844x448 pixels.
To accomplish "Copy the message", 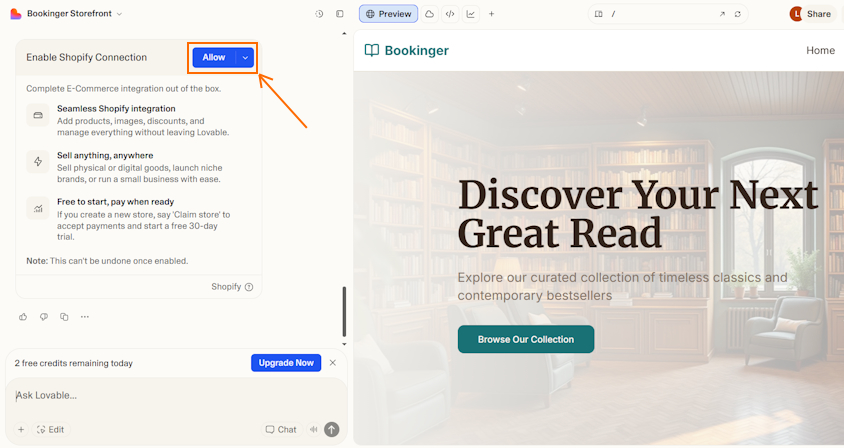I will click(64, 317).
